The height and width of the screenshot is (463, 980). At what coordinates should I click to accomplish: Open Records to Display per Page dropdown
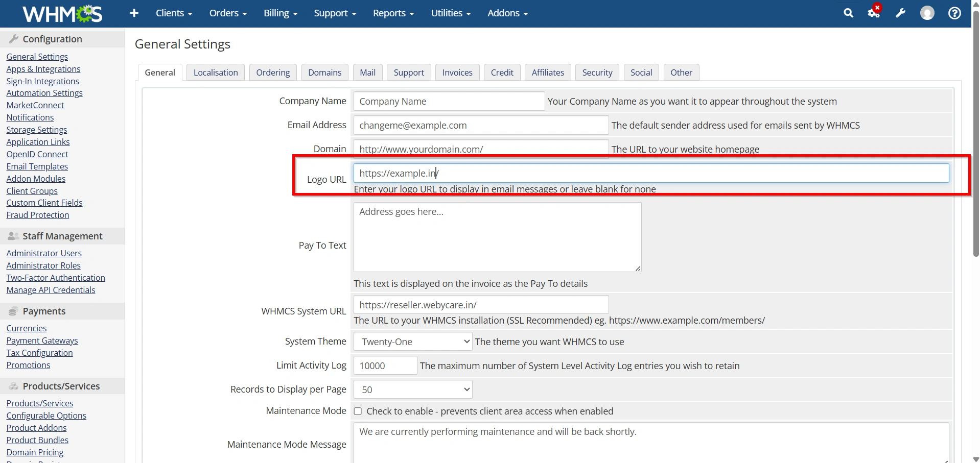(x=413, y=389)
